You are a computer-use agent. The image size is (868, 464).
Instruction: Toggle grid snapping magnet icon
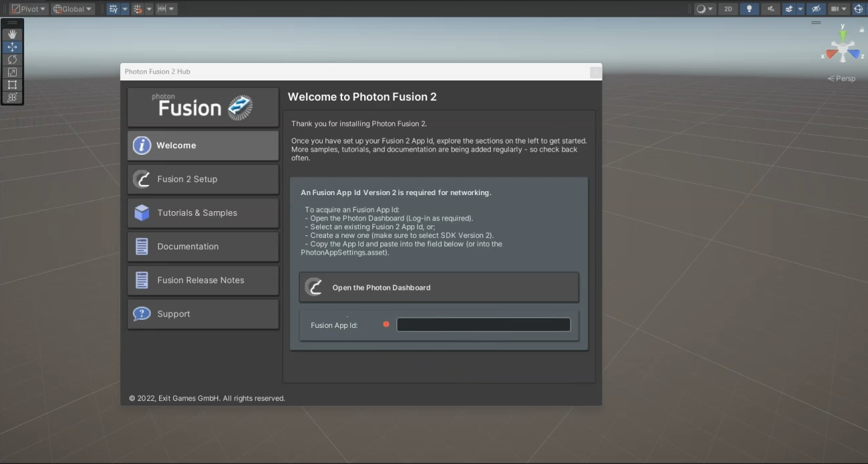pos(138,9)
